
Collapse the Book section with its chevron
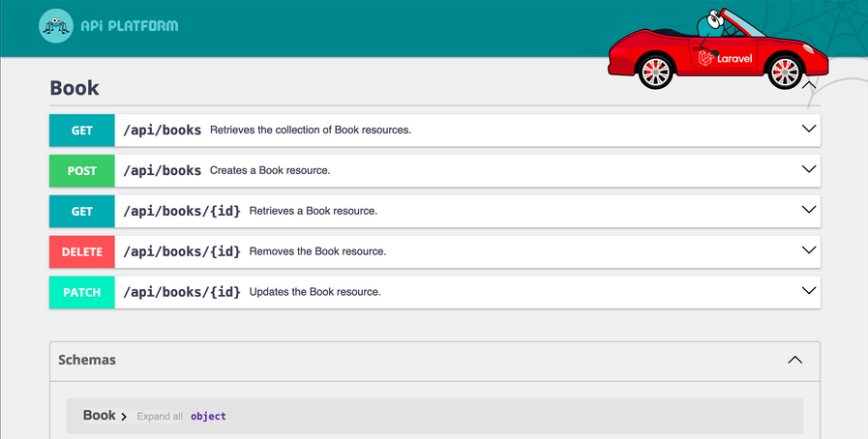(x=809, y=85)
